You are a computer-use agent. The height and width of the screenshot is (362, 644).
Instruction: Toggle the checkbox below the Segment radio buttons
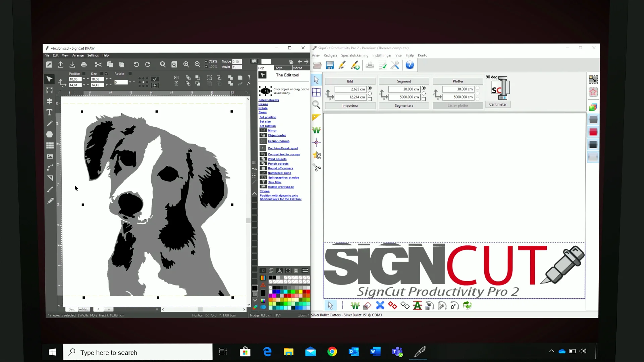pos(424,100)
